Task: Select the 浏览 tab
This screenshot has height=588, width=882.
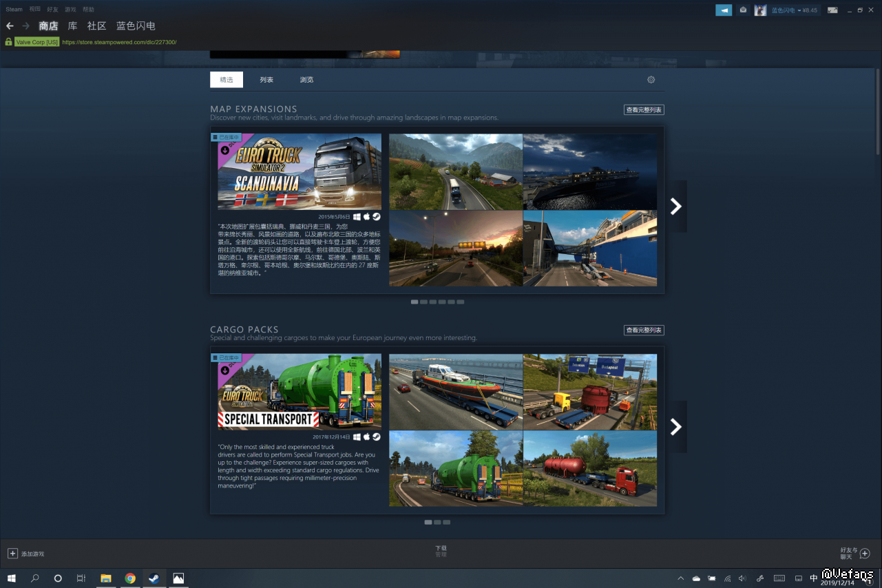Action: (x=306, y=80)
